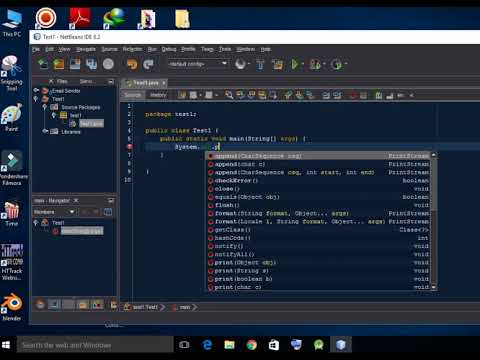Switch to the Services tab
Screen dimensions: 480x360
tap(86, 81)
